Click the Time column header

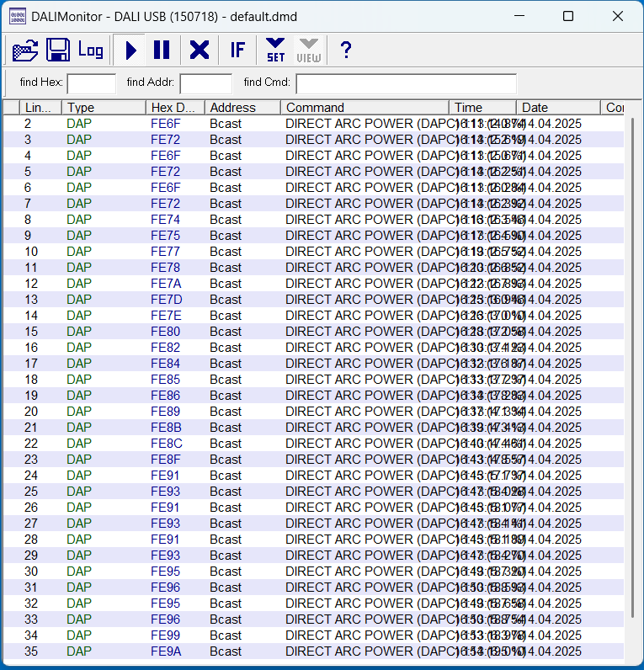pos(482,108)
